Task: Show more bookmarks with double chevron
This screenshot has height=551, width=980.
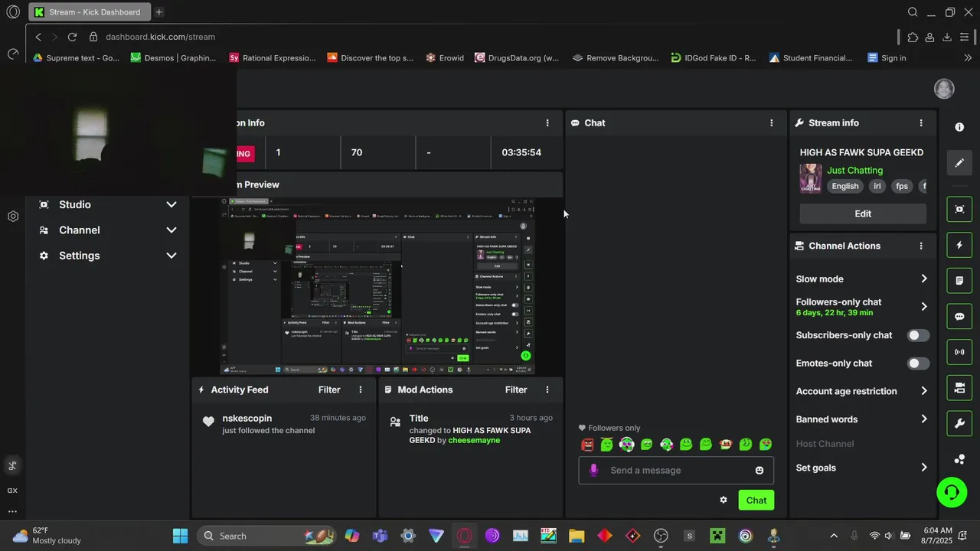Action: [x=968, y=57]
